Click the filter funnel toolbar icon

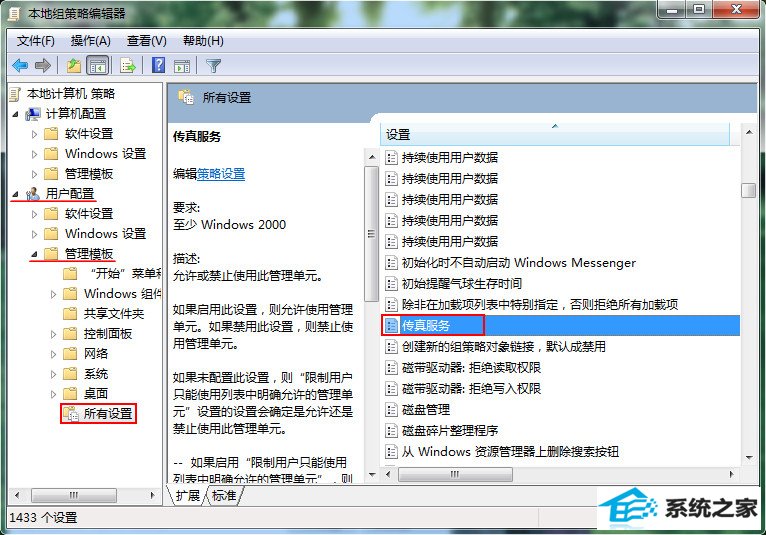tap(213, 65)
